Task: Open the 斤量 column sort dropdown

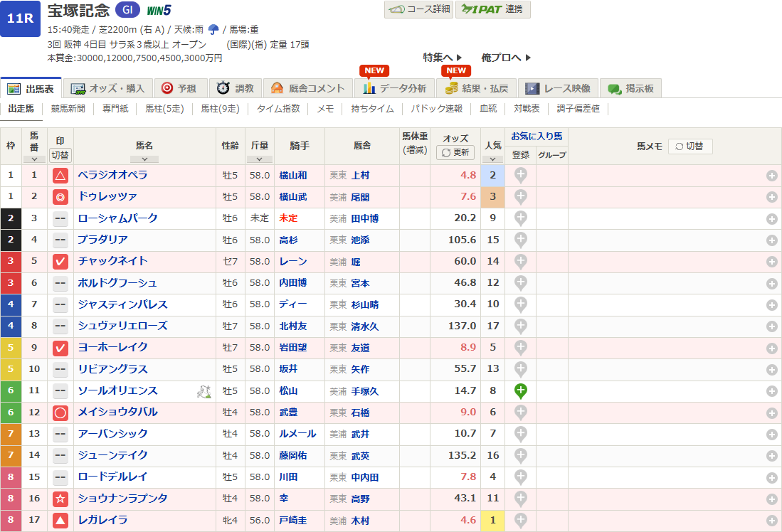Action: pyautogui.click(x=259, y=159)
